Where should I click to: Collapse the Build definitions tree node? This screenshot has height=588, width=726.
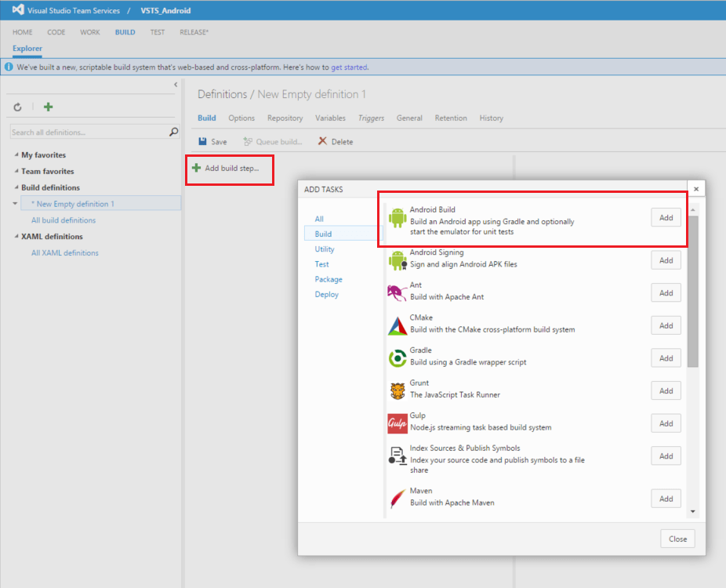pos(16,188)
